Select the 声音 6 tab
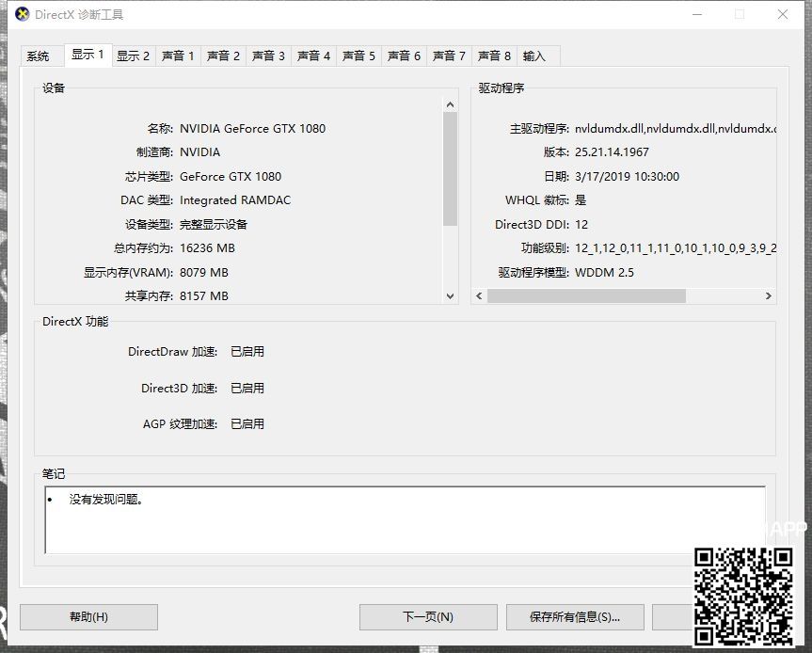The width and height of the screenshot is (812, 653). (404, 56)
